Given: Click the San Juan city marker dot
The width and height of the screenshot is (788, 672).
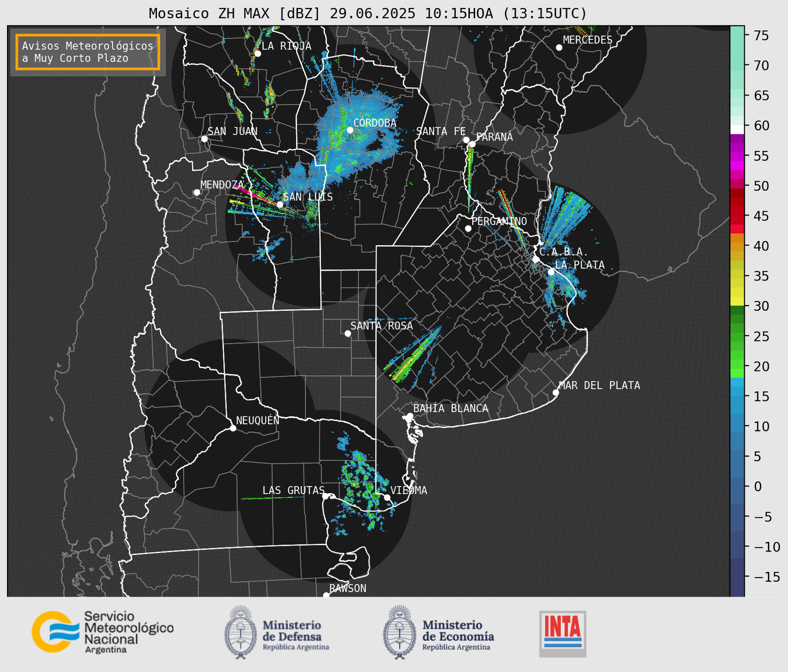Looking at the screenshot, I should pyautogui.click(x=204, y=139).
